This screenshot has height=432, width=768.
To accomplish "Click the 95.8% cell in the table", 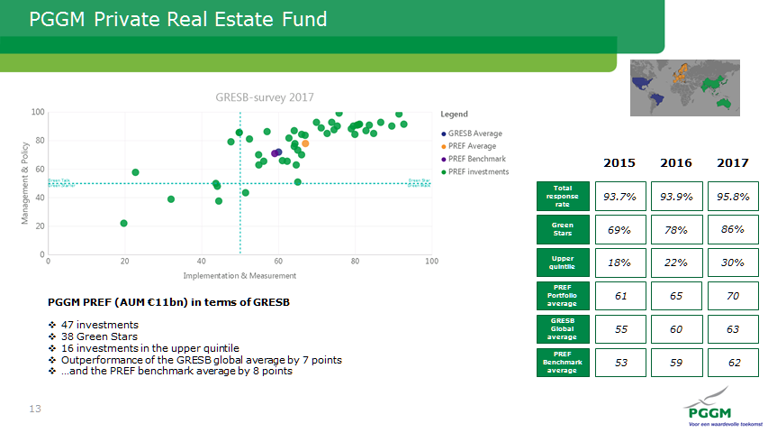I will click(732, 195).
